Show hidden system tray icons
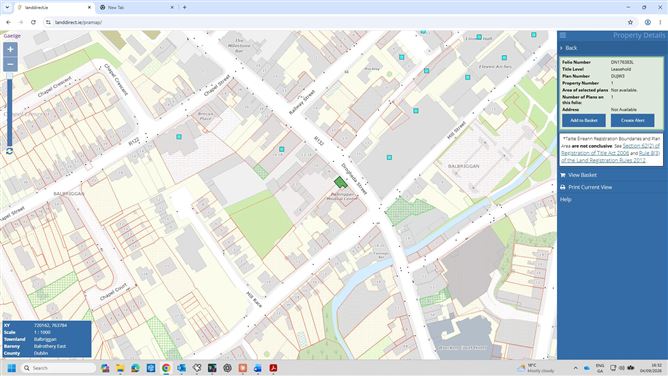Viewport: 668px width, 376px height. pos(576,368)
